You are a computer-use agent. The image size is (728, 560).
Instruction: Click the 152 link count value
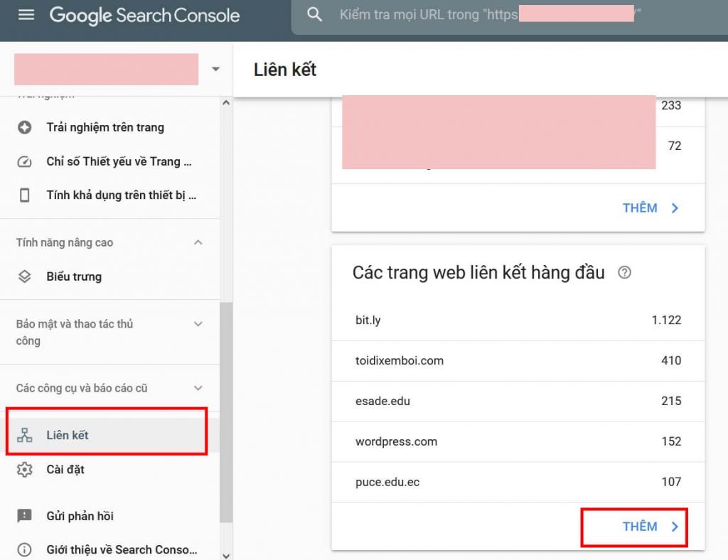pyautogui.click(x=671, y=441)
